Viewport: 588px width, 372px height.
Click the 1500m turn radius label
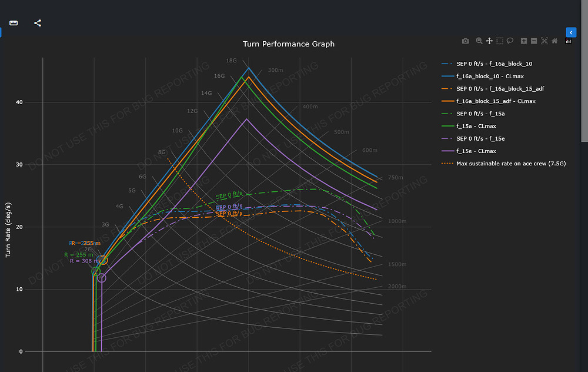point(397,264)
